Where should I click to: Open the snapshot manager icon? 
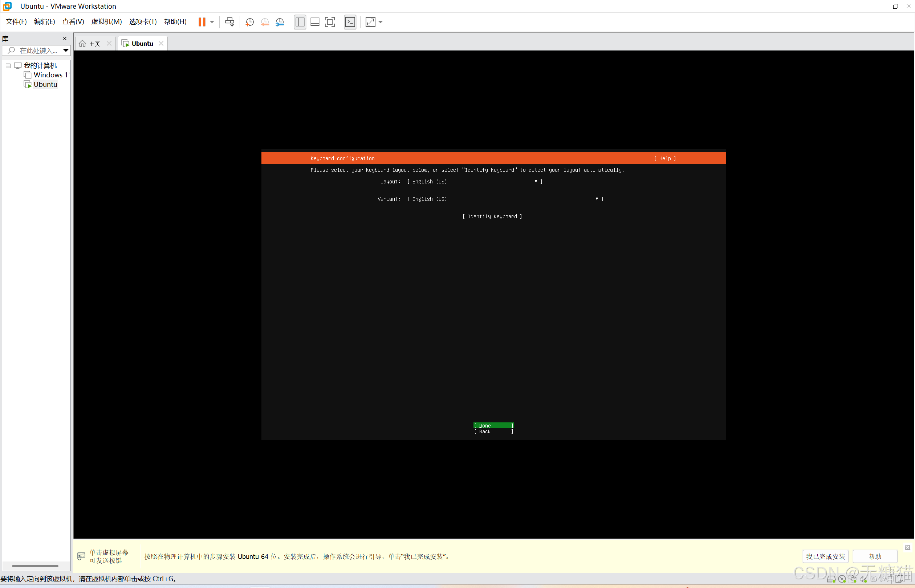point(280,22)
